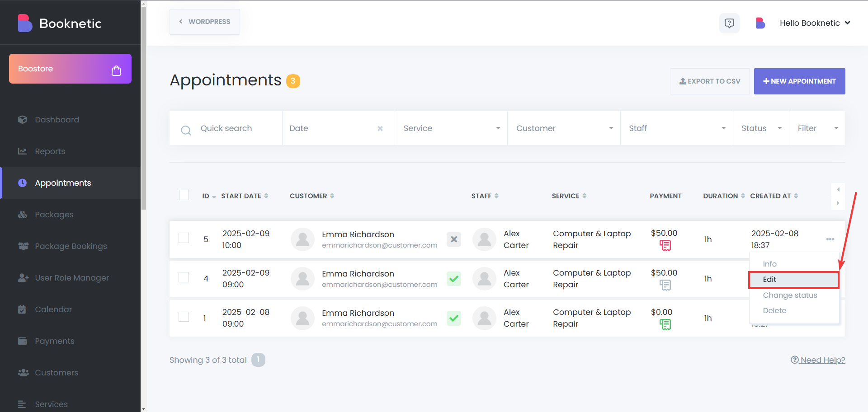Open the Service filter dropdown
This screenshot has width=868, height=412.
pos(451,128)
